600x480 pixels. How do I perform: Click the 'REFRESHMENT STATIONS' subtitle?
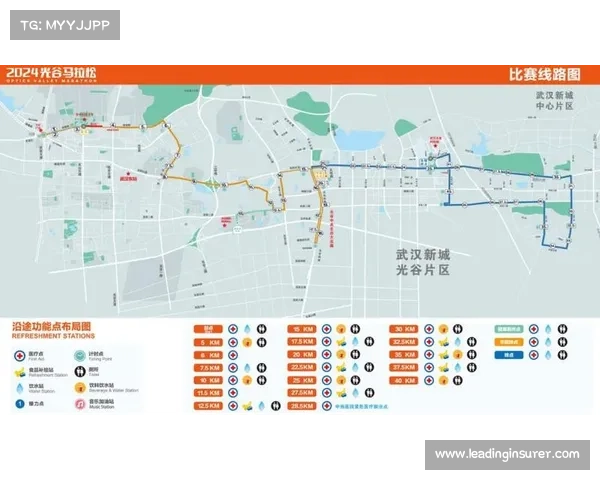pyautogui.click(x=53, y=336)
